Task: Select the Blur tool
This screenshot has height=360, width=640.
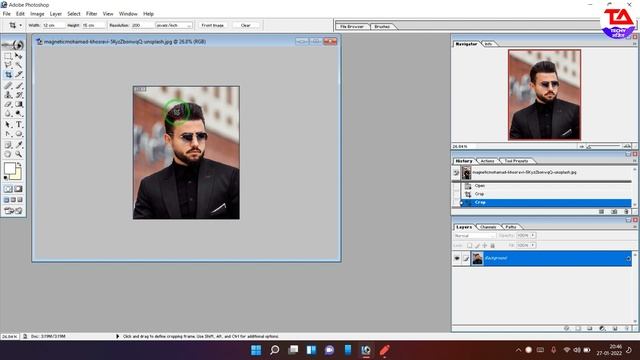Action: (x=8, y=113)
